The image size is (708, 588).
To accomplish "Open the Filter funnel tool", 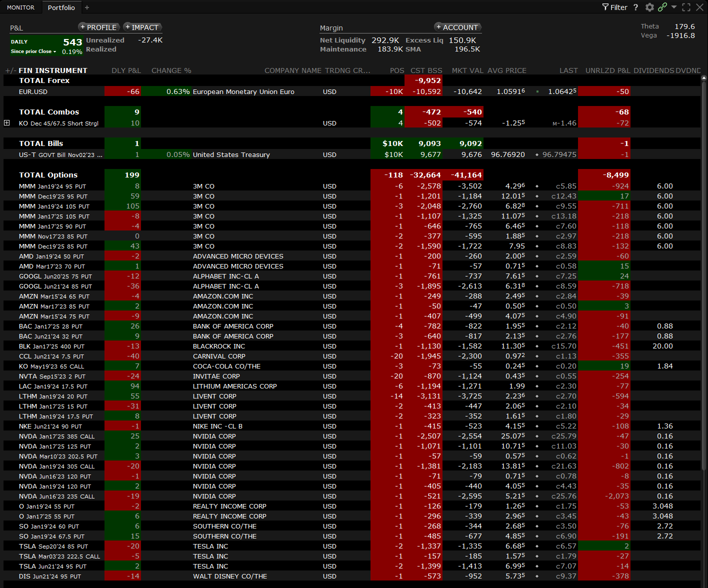I will tap(614, 7).
